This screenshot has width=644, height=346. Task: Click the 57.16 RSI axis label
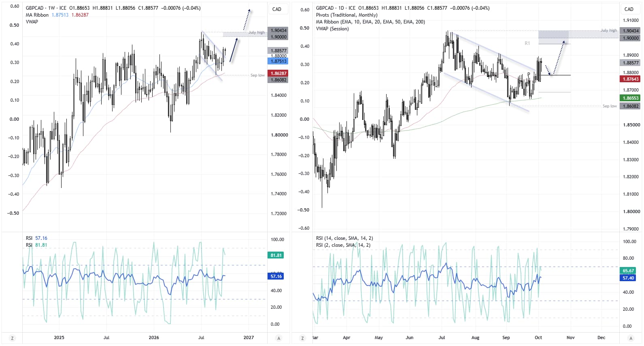click(x=276, y=276)
